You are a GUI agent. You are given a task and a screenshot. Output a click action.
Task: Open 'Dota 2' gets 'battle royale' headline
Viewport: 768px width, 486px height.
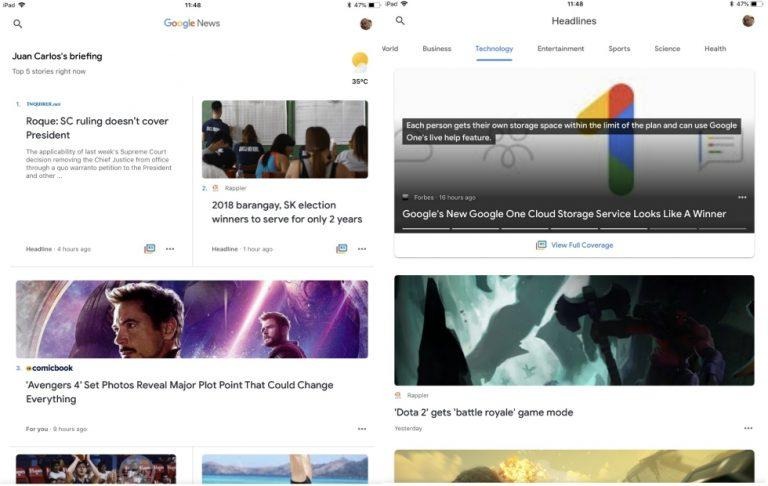484,413
